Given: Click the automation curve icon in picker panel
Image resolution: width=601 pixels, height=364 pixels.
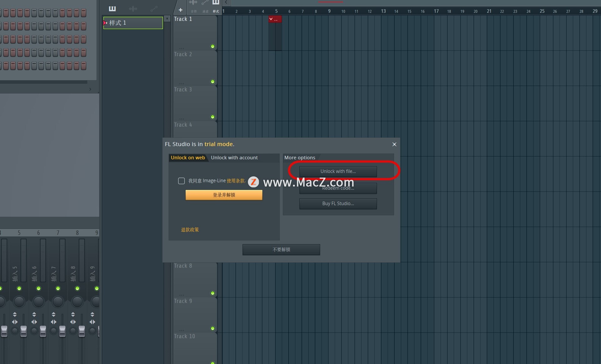Looking at the screenshot, I should point(154,9).
